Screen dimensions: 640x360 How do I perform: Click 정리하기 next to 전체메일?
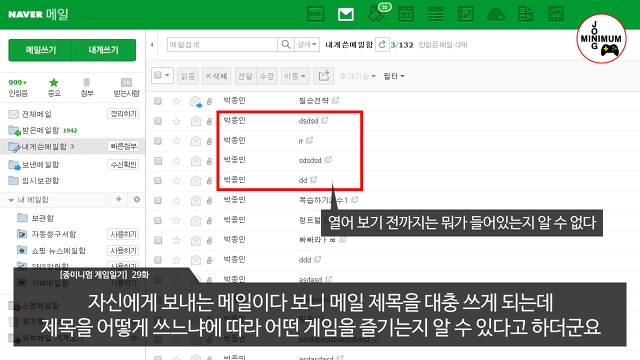[123, 113]
